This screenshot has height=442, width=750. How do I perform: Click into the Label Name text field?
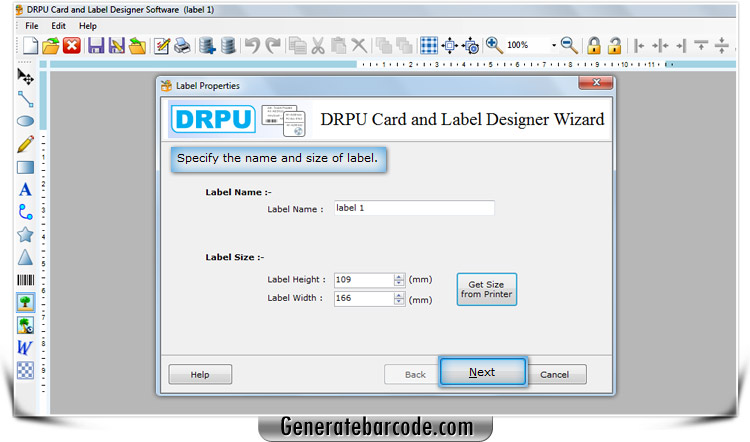click(414, 208)
